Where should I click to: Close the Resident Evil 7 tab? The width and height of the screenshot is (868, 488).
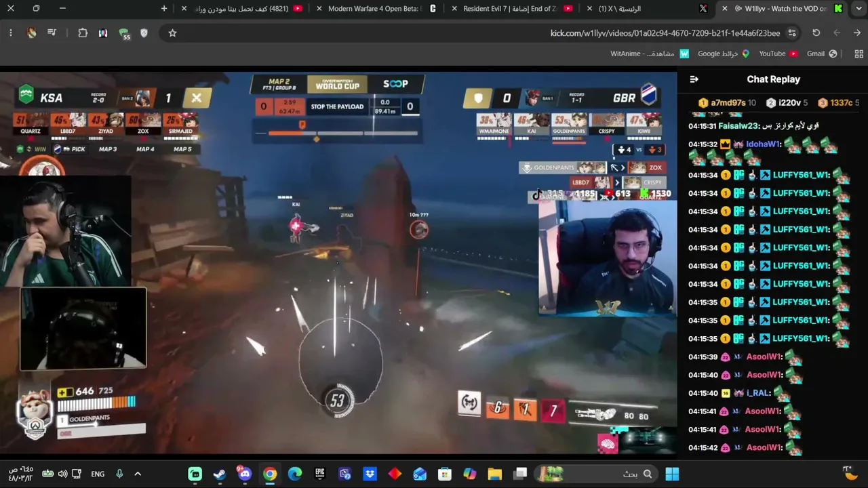pos(454,8)
